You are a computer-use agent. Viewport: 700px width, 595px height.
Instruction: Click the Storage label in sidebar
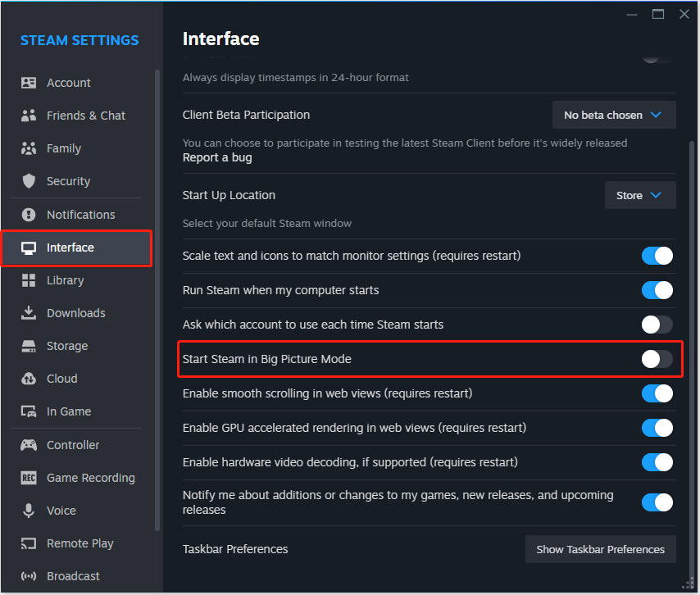tap(67, 346)
